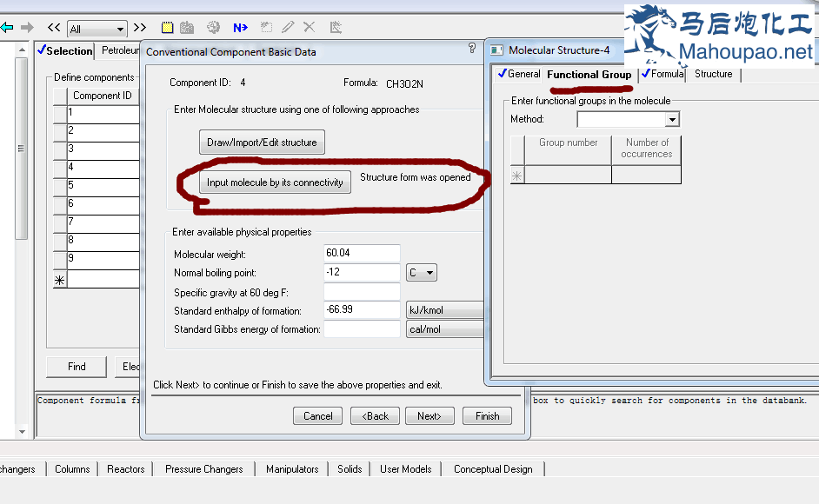Switch to the General tab
Viewport: 819px width, 504px height.
[x=519, y=74]
